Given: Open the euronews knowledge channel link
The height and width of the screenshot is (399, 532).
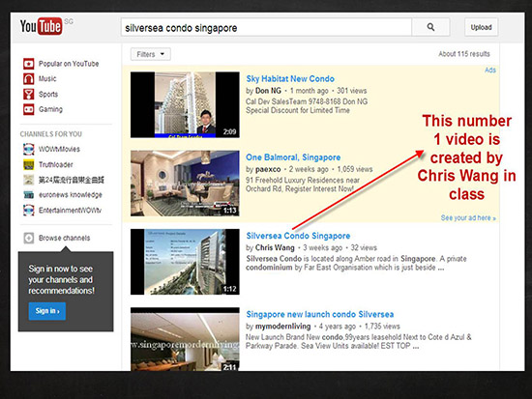Looking at the screenshot, I should click(x=71, y=195).
